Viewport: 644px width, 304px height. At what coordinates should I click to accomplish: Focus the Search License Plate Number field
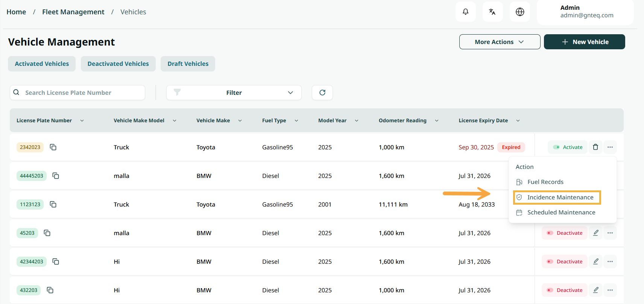[x=77, y=93]
